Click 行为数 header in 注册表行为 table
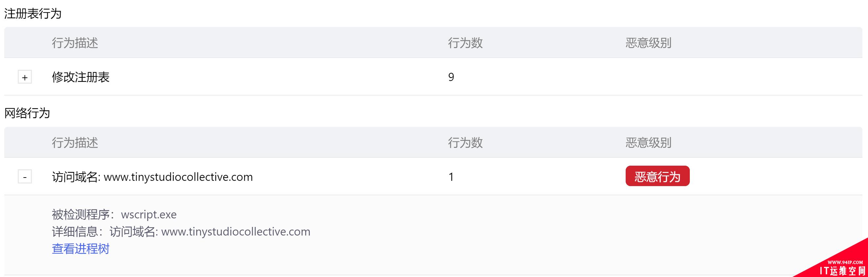868x277 pixels. click(465, 43)
